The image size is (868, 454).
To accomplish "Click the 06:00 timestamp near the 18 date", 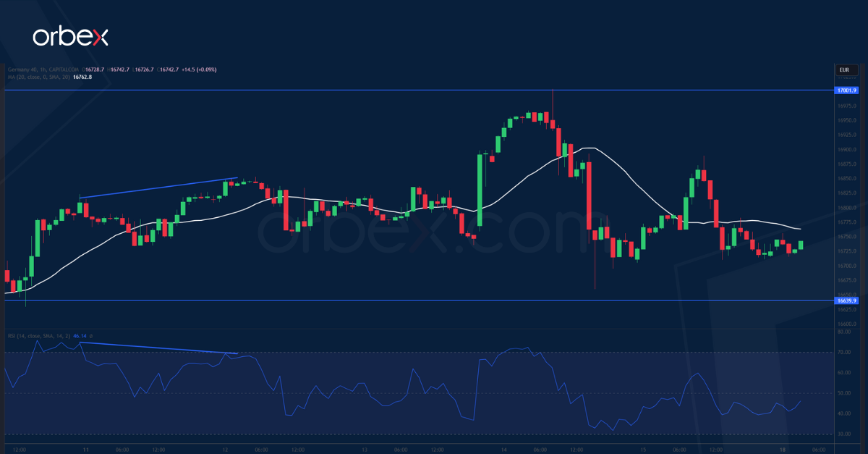I will click(819, 449).
